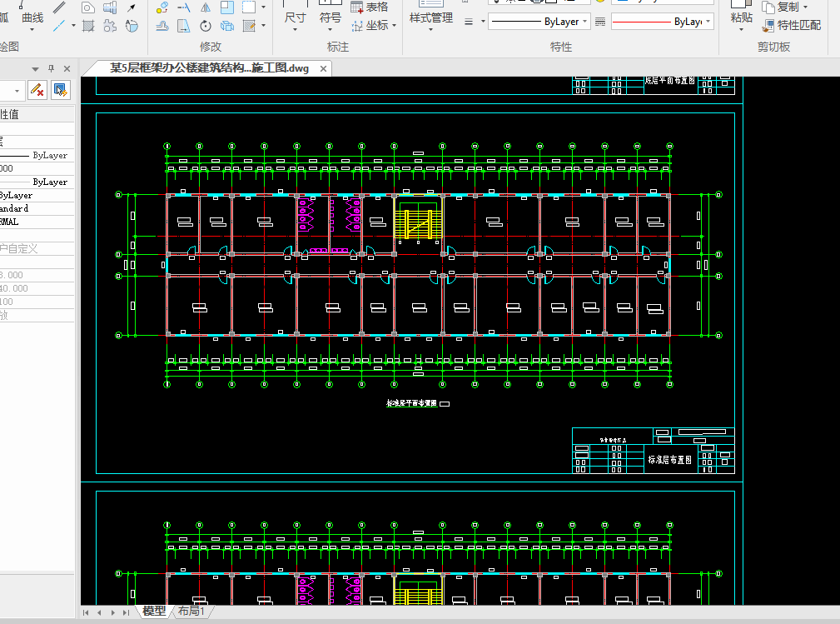Image resolution: width=840 pixels, height=624 pixels.
Task: Open the edit hatch dropdown arrow
Action: click(263, 25)
